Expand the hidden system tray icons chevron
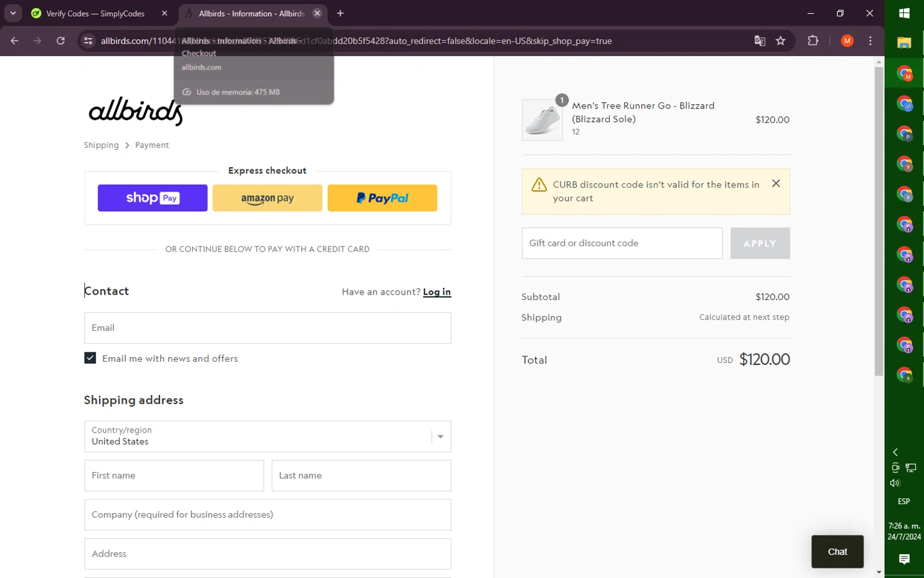 [895, 452]
